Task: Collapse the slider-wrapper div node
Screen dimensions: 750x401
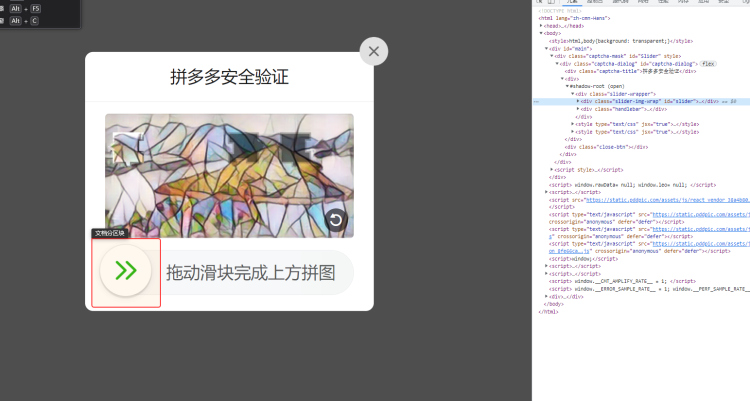Action: click(x=573, y=94)
